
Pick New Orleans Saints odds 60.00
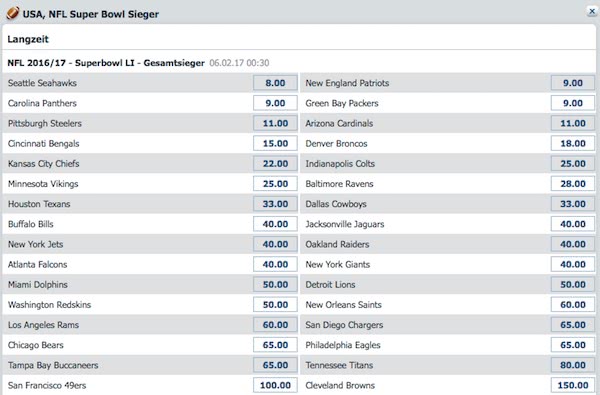[573, 305]
